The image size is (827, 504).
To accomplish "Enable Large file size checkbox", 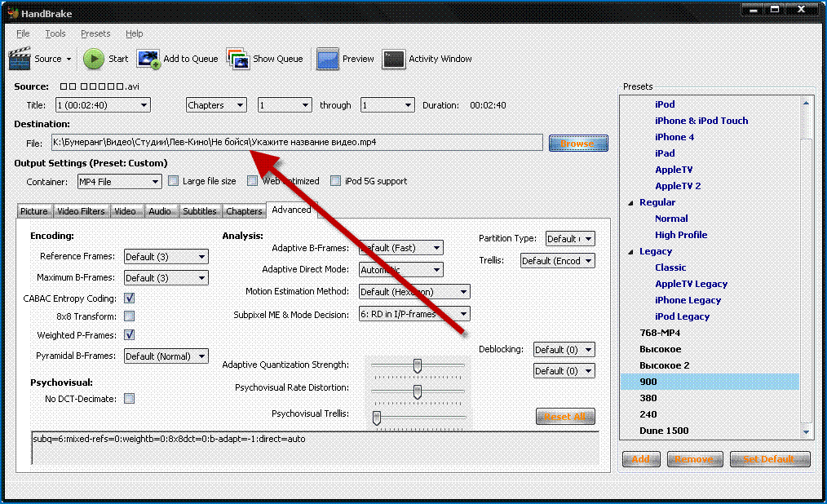I will [173, 181].
